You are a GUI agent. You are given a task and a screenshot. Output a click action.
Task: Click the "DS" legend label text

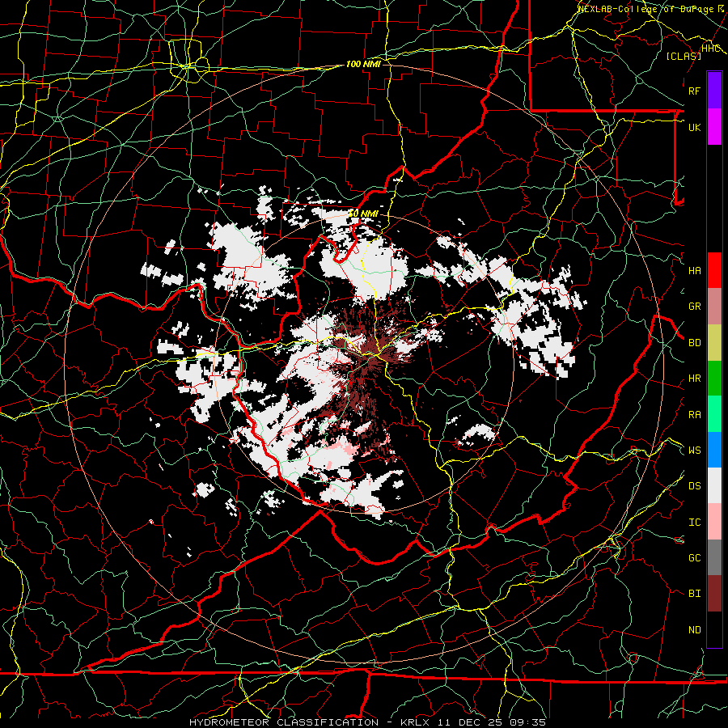pyautogui.click(x=694, y=486)
